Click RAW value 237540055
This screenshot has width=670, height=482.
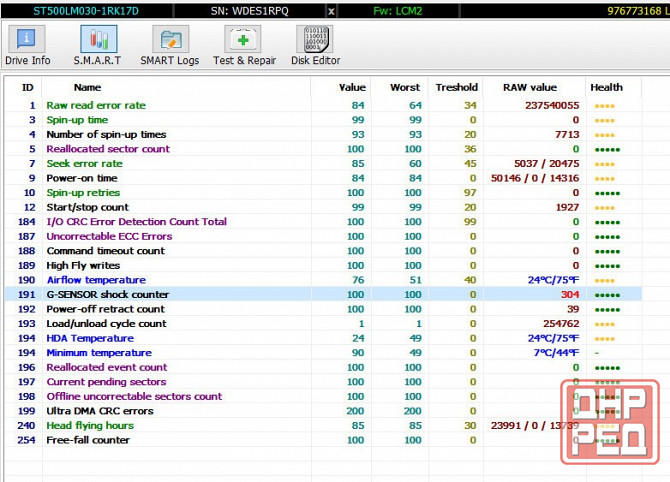[x=552, y=105]
